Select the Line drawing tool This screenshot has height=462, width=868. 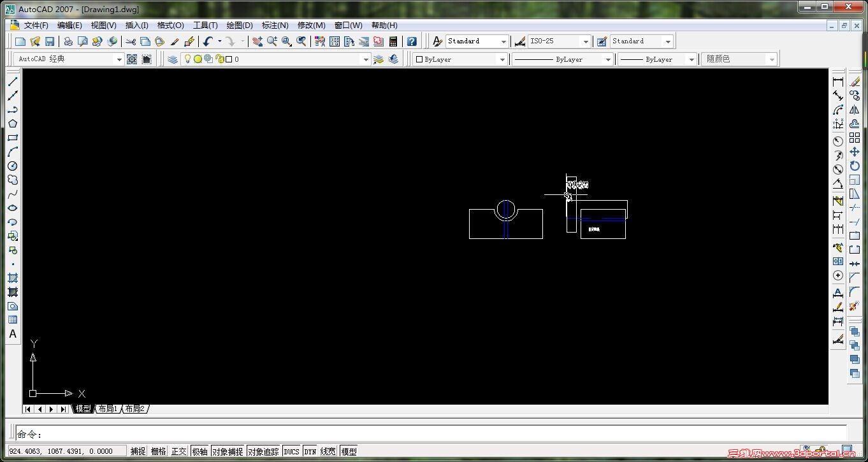pos(13,82)
